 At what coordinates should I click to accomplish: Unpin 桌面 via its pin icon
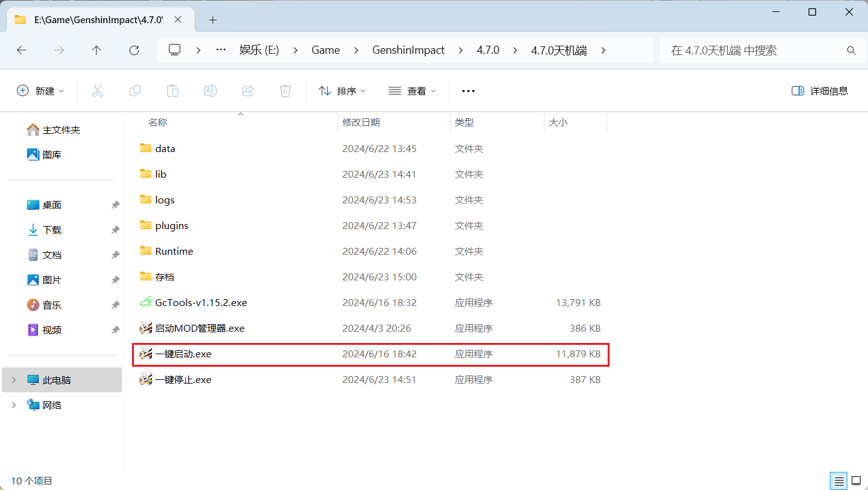(115, 205)
